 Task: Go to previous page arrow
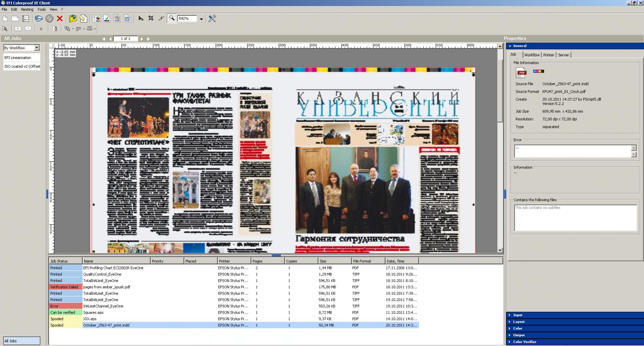[x=110, y=39]
